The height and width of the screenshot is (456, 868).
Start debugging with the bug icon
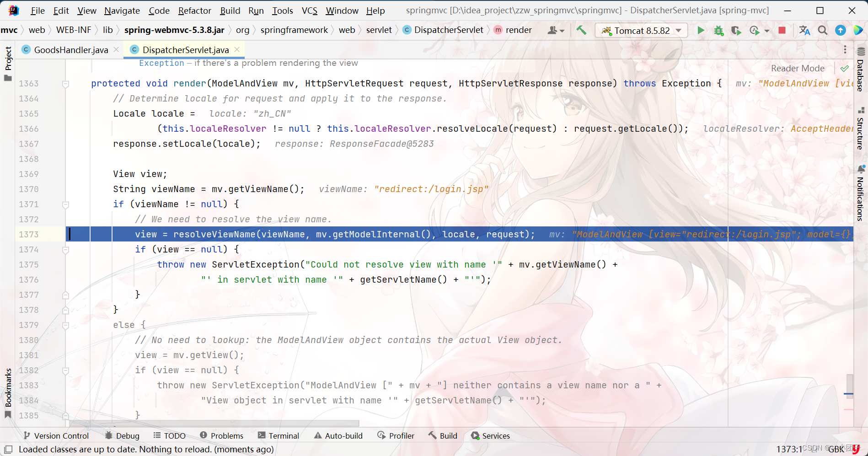pos(718,30)
